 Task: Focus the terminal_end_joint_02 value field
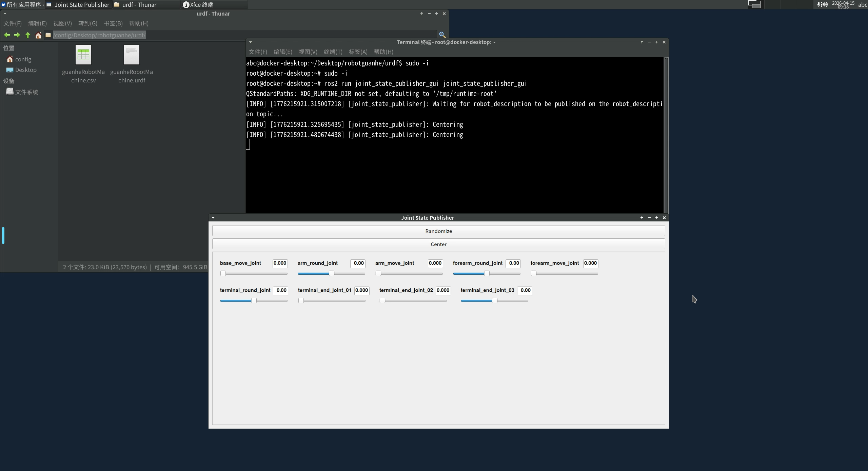(x=443, y=291)
